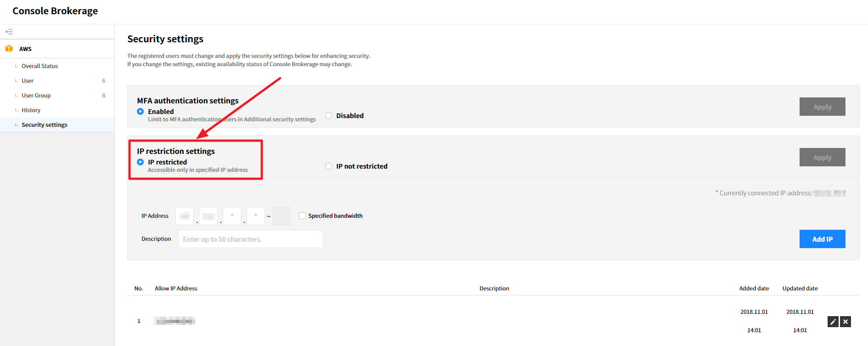Choose the IP not restricted option
868x346 pixels.
coord(329,166)
